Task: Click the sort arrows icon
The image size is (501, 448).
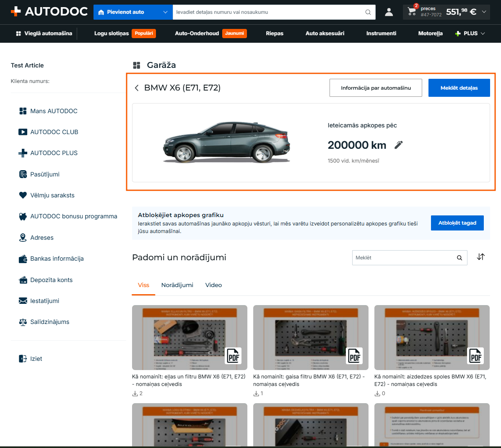Action: tap(481, 257)
